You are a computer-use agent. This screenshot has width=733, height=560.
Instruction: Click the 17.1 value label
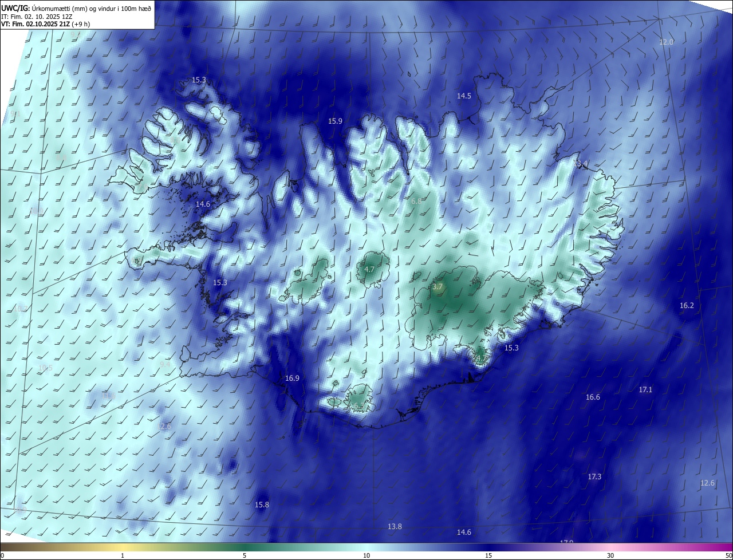click(x=645, y=390)
